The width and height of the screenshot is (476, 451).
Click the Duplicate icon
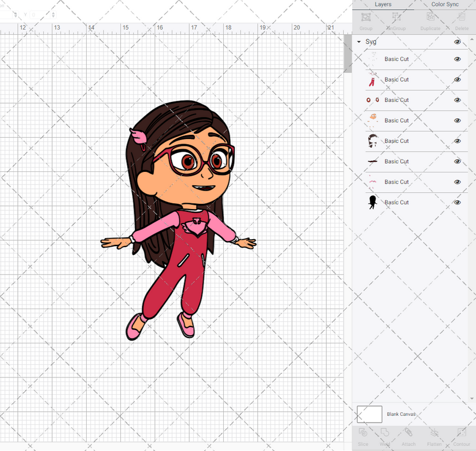coord(430,20)
